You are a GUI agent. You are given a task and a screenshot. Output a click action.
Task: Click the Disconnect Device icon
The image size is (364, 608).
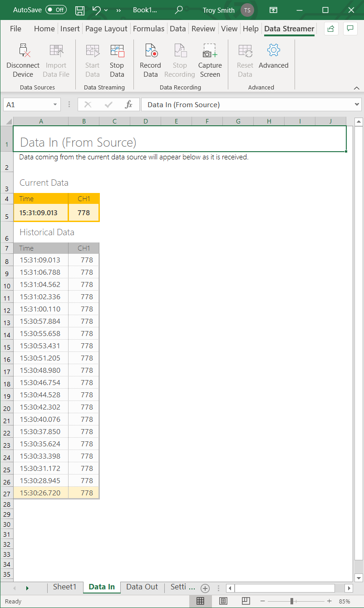[23, 51]
